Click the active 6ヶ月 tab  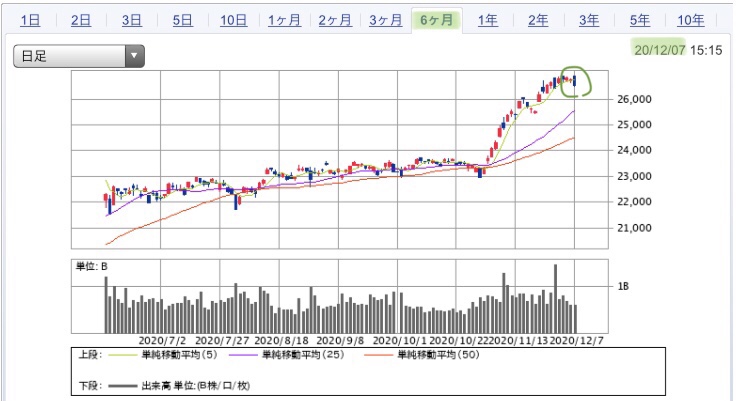click(436, 20)
